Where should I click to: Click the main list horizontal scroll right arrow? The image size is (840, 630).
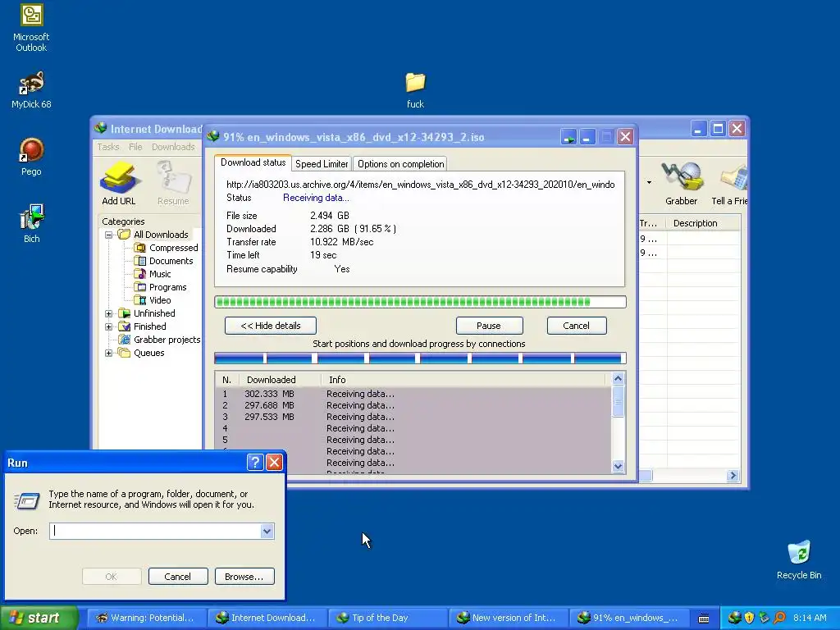pos(733,476)
